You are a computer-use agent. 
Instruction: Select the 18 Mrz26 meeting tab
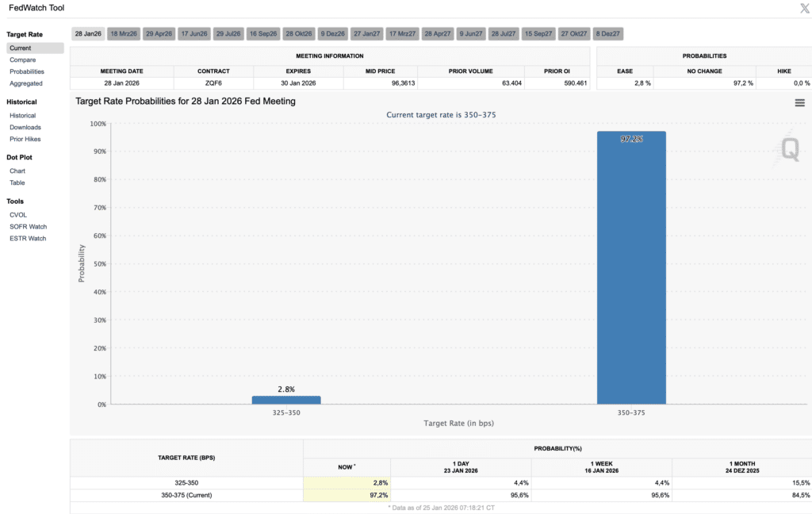click(124, 33)
